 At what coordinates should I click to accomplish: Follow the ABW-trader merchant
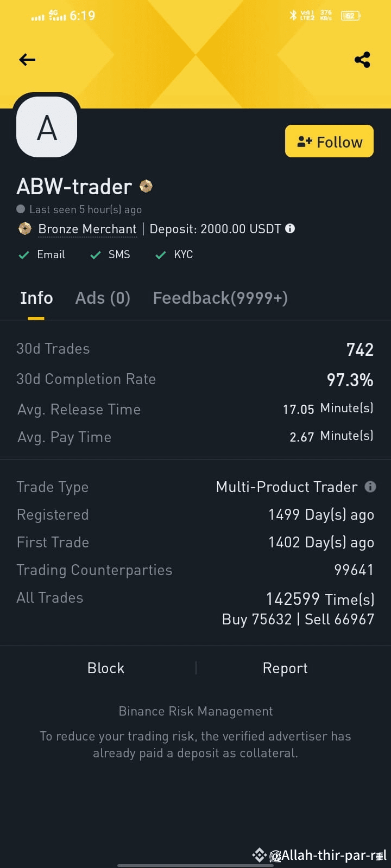329,141
